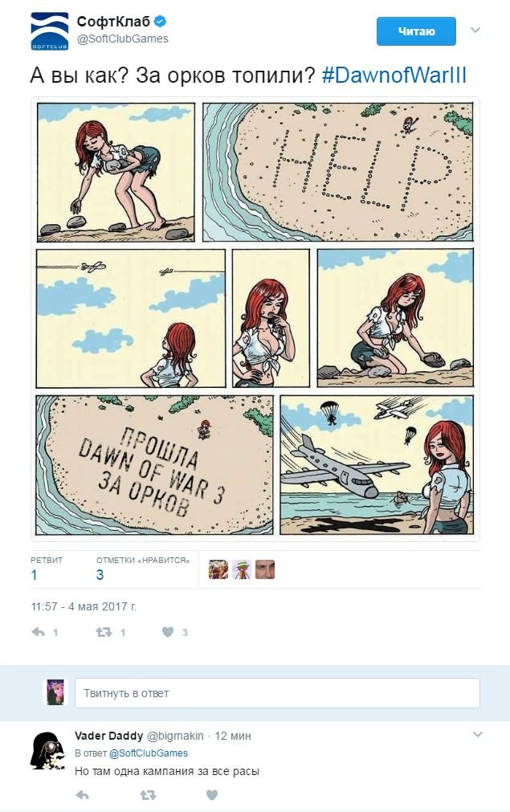The height and width of the screenshot is (812, 510).
Task: Open @SoftClubGames handle in the header
Action: coord(123,39)
